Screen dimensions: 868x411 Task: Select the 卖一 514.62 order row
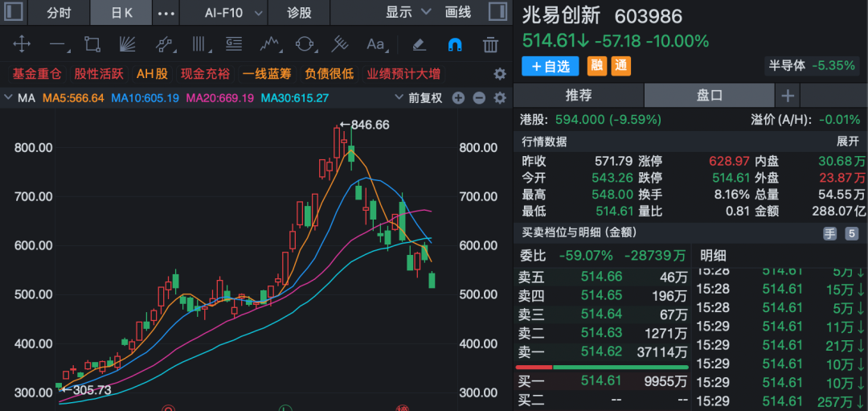[602, 351]
